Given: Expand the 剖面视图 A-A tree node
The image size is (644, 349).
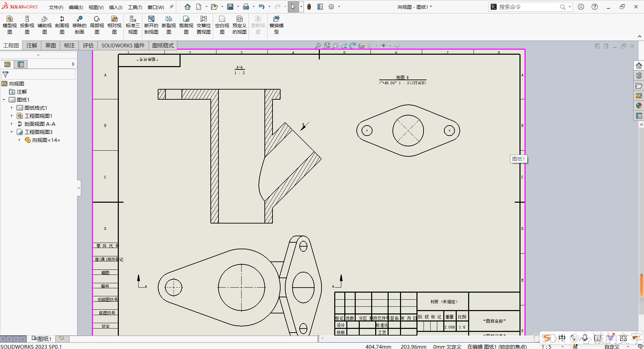Looking at the screenshot, I should tap(11, 124).
